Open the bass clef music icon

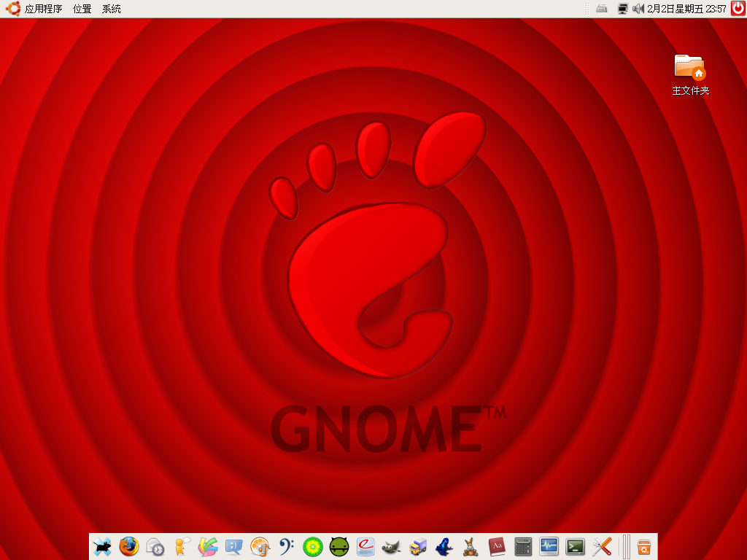(286, 547)
